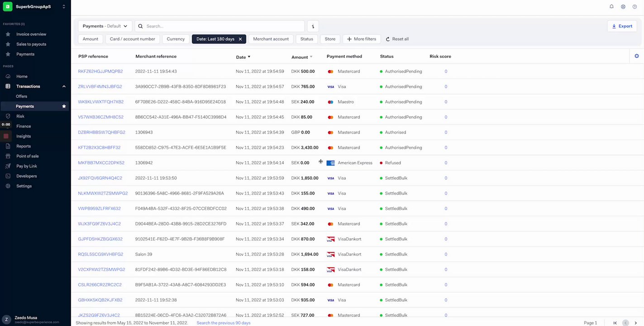Click the Maestro card icon

(330, 102)
